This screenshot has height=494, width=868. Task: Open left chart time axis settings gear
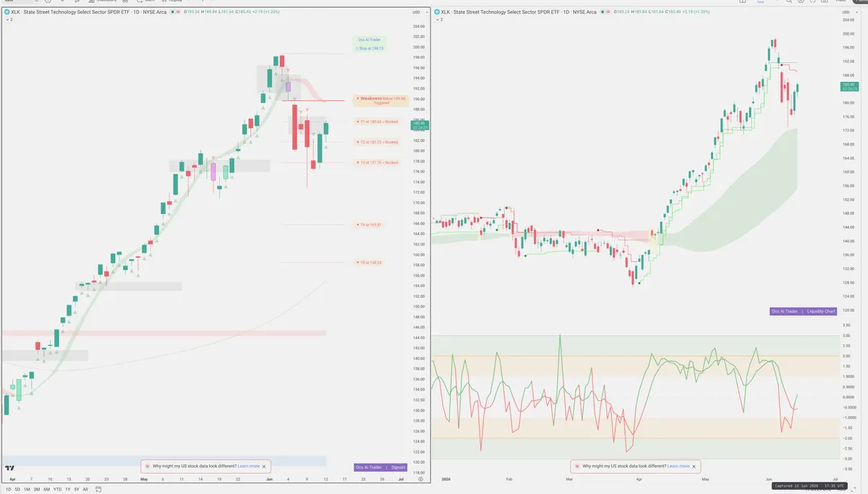click(x=420, y=479)
